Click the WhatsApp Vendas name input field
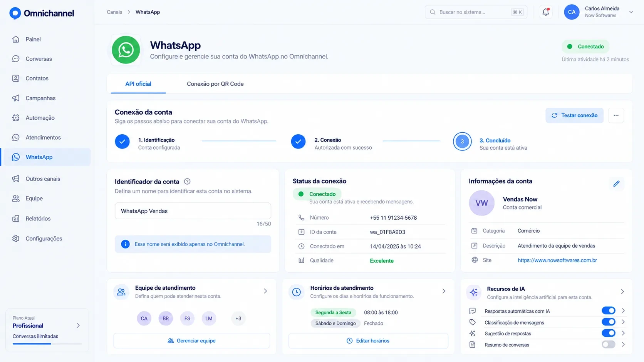Screen dimensions: 644x362 (193, 211)
